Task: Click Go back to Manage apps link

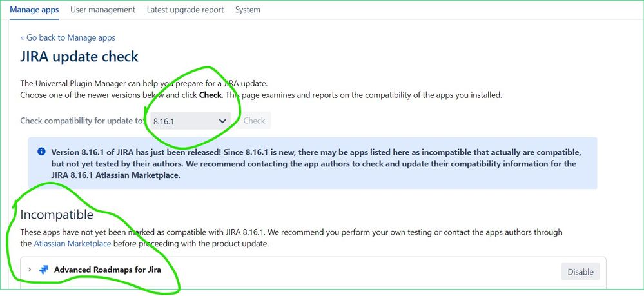Action: click(68, 38)
